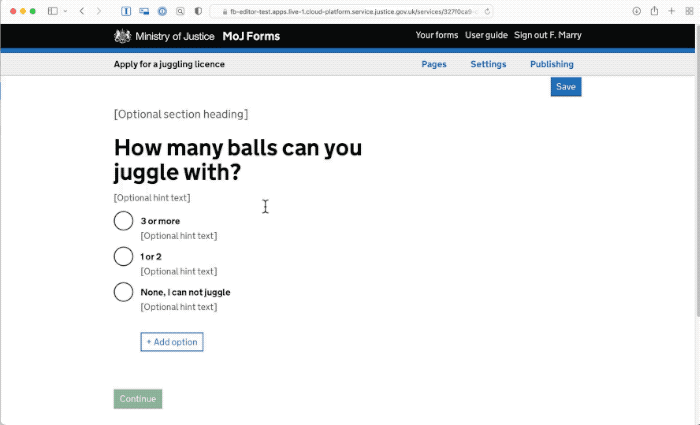The width and height of the screenshot is (700, 425).
Task: Show the tab overview grid icon
Action: tap(689, 11)
